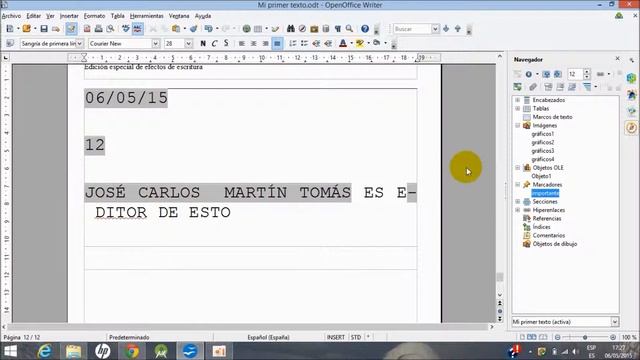The image size is (640, 360).
Task: Click the Styles and Formatting icon beside paragraph style
Action: coord(10,43)
